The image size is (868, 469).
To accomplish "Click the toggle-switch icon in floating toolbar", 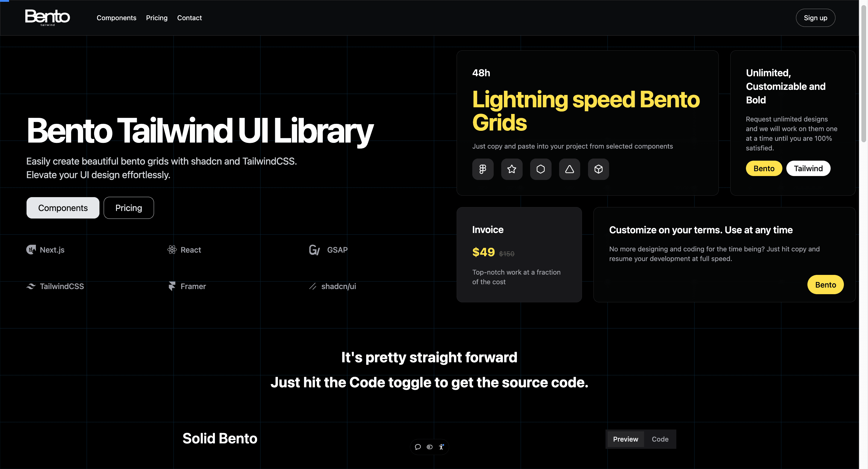I will tap(429, 447).
